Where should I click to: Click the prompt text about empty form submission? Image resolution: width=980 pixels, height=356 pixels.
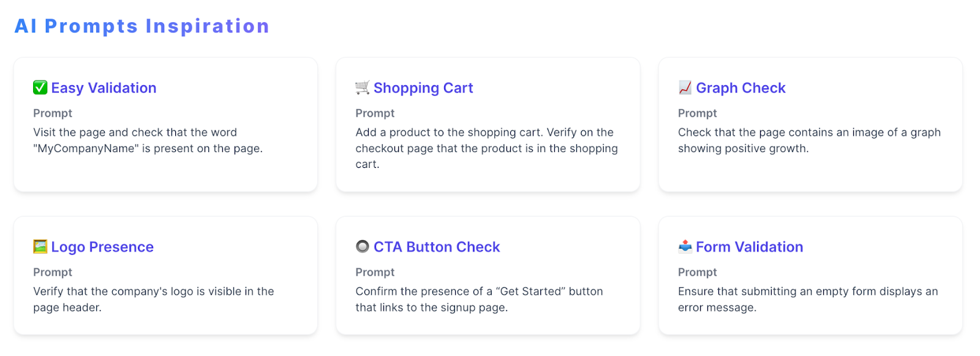tap(807, 300)
